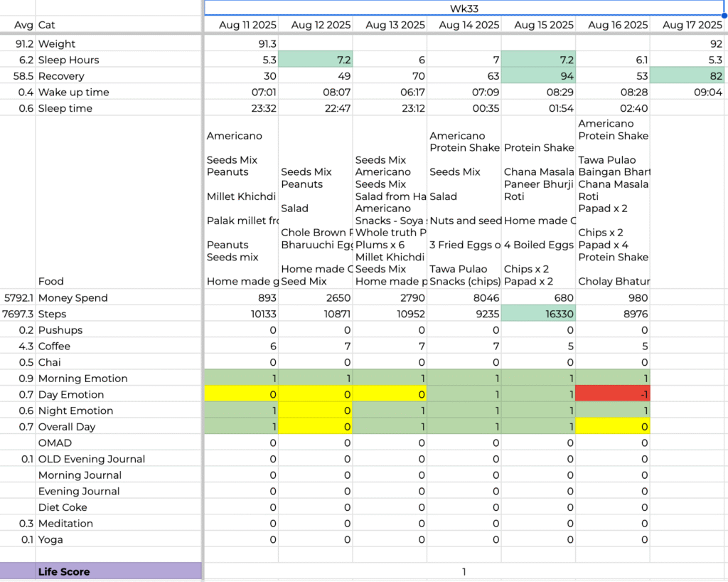Viewport: 728px width, 582px height.
Task: Click the average steps value 7697.3
Action: click(18, 314)
